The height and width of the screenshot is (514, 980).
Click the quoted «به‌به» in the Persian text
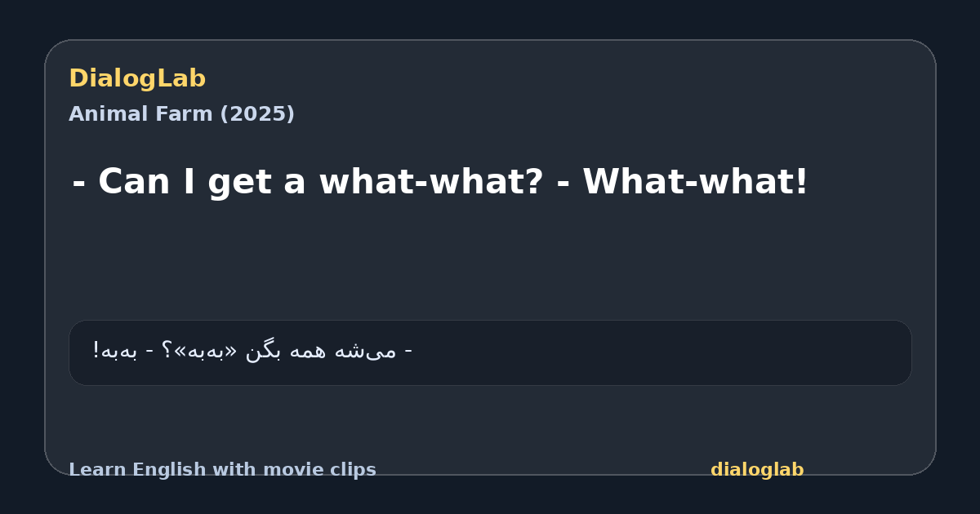[205, 351]
